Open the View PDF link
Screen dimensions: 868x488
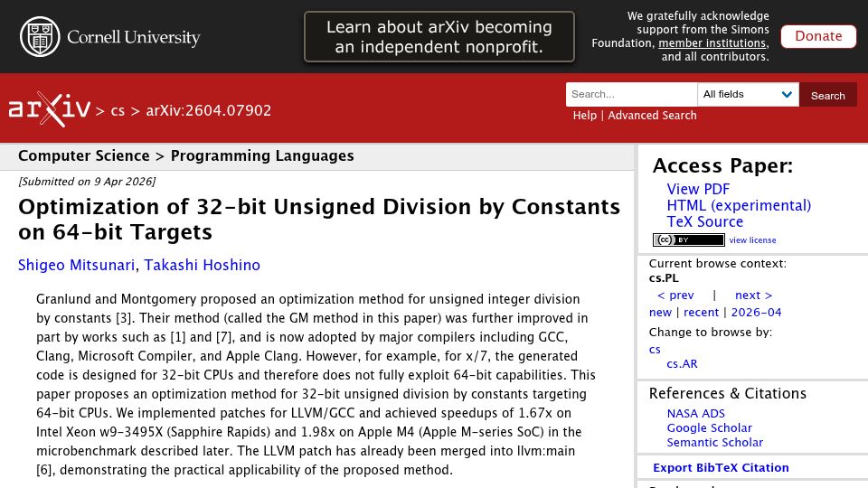click(x=698, y=189)
